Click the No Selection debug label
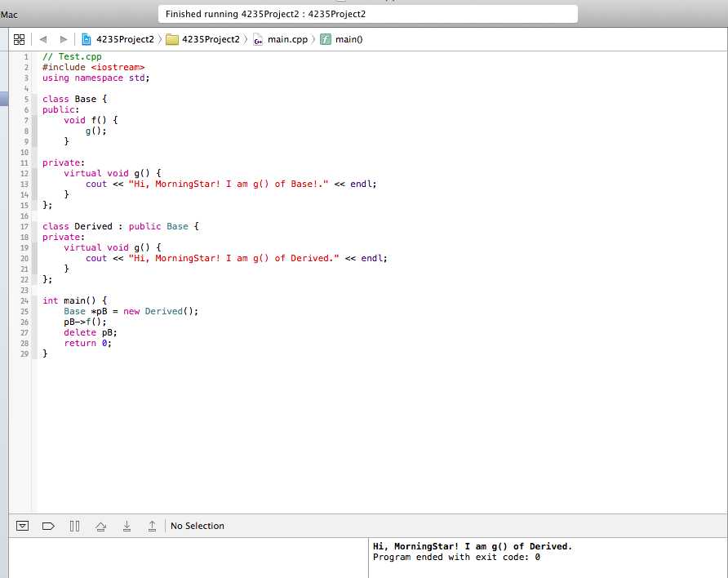 pyautogui.click(x=198, y=526)
